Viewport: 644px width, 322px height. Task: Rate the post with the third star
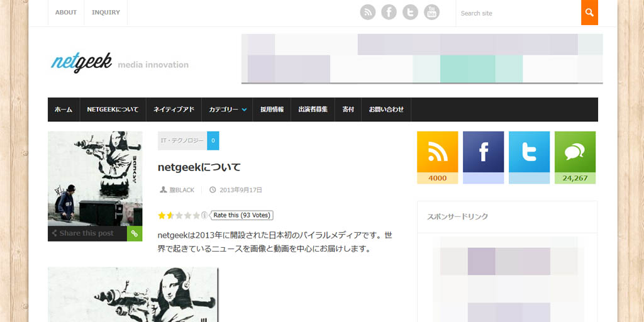(x=179, y=215)
